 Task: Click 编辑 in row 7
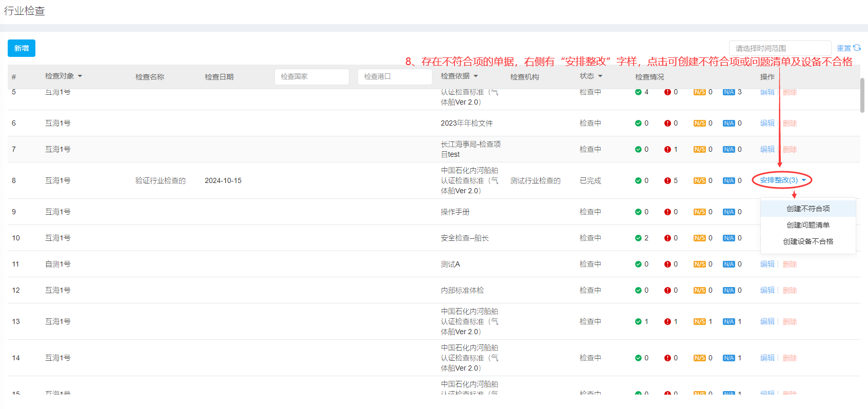767,149
